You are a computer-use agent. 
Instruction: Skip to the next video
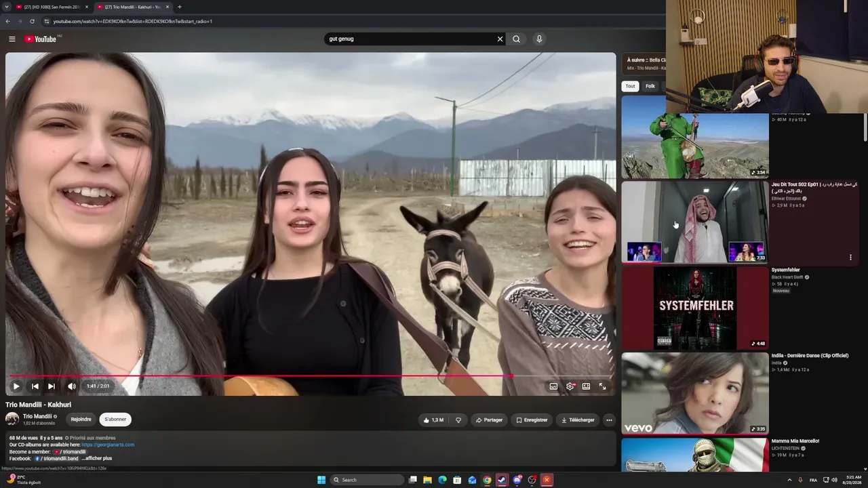point(52,386)
